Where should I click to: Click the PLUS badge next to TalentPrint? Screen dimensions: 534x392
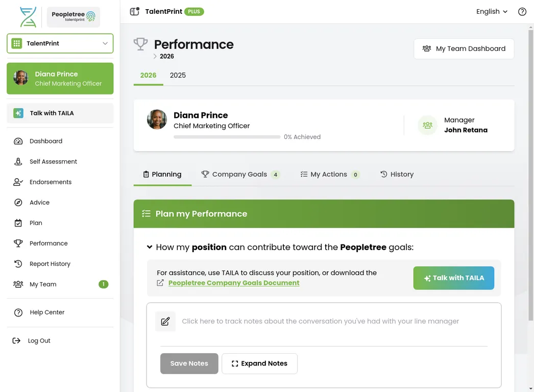coord(194,12)
